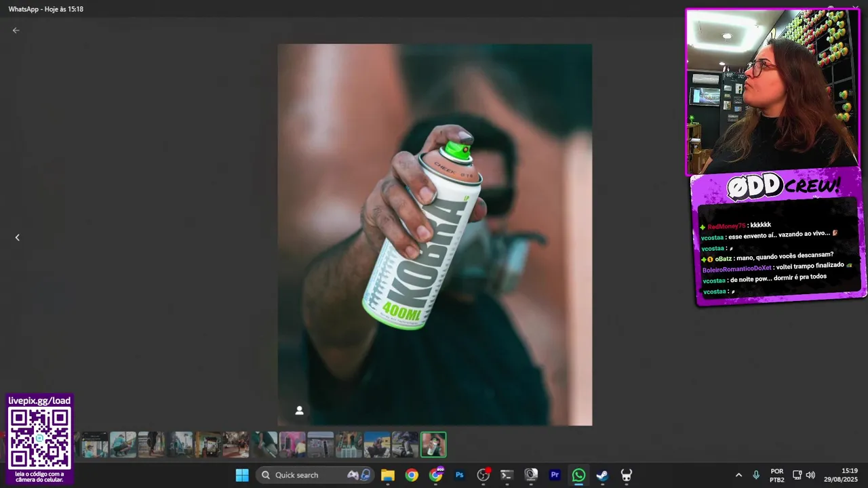The height and width of the screenshot is (488, 868).
Task: Switch to WhatsApp in the taskbar
Action: (578, 475)
